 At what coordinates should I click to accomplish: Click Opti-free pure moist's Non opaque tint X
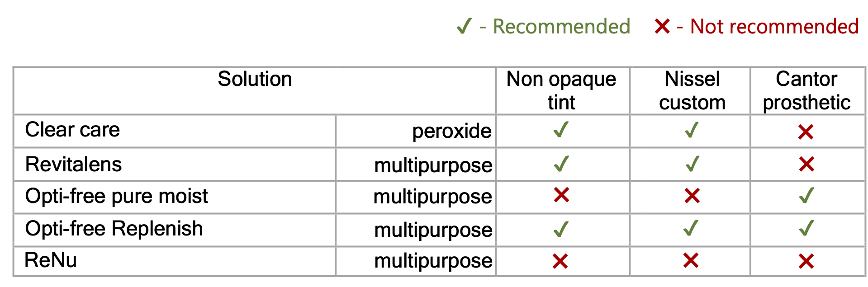click(561, 195)
